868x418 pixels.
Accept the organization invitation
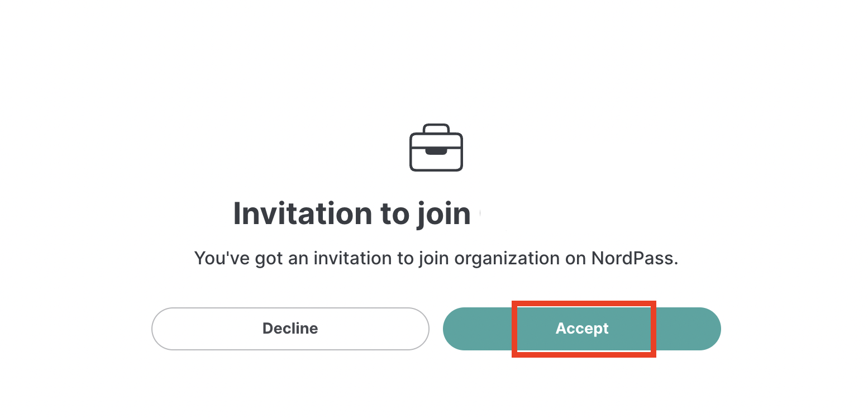(582, 329)
